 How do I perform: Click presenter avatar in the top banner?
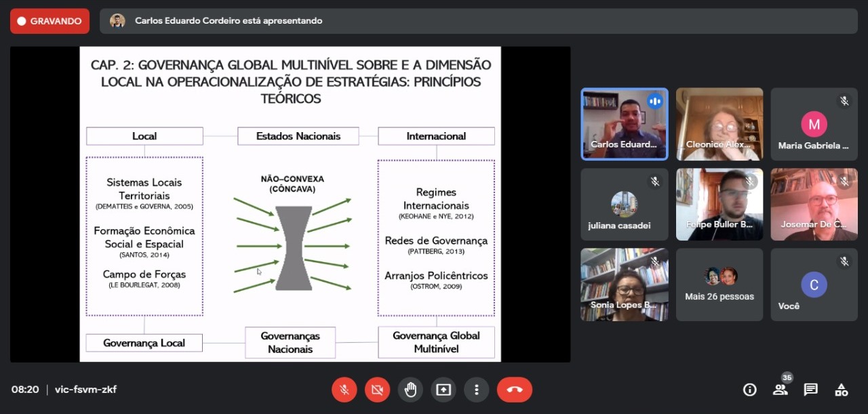point(117,21)
